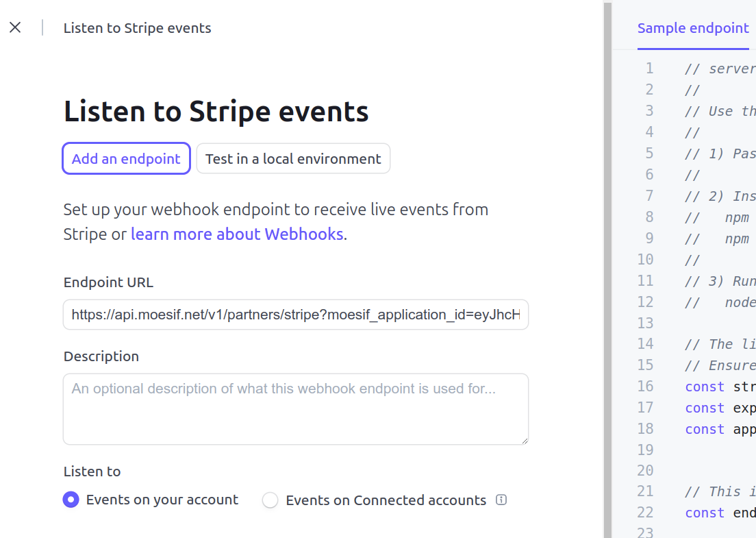Viewport: 756px width, 538px height.
Task: Click the const end code on line 22
Action: (x=719, y=513)
